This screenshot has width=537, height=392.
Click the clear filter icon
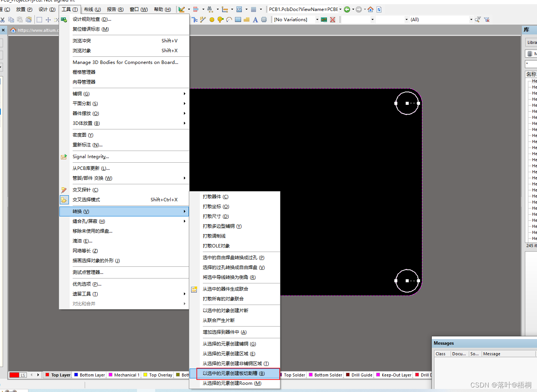[x=487, y=20]
